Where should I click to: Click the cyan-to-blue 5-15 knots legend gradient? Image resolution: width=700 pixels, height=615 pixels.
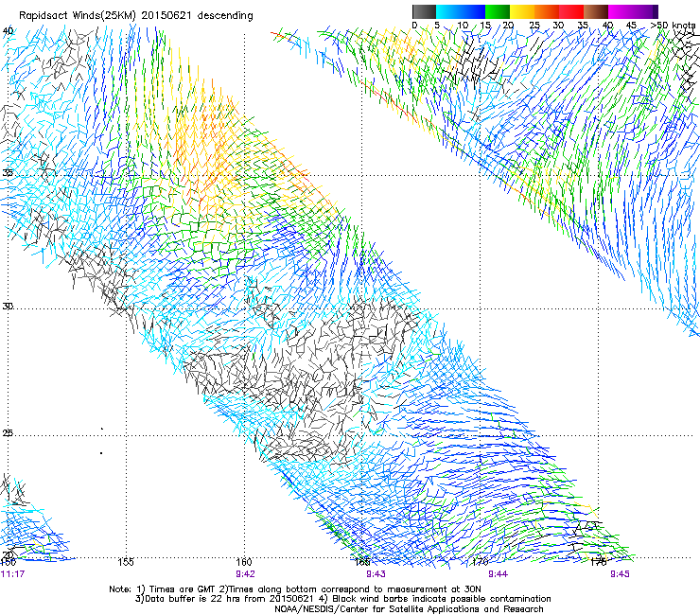click(x=461, y=11)
